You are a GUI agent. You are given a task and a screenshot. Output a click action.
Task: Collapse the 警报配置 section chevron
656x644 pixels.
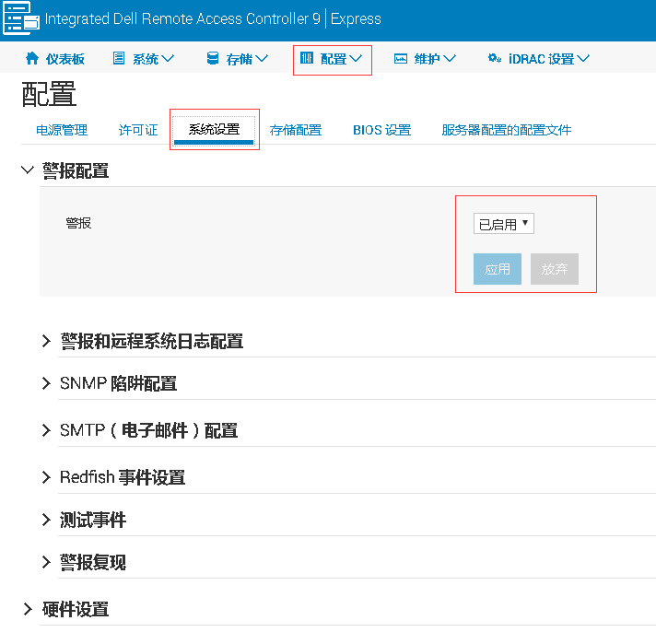click(28, 170)
